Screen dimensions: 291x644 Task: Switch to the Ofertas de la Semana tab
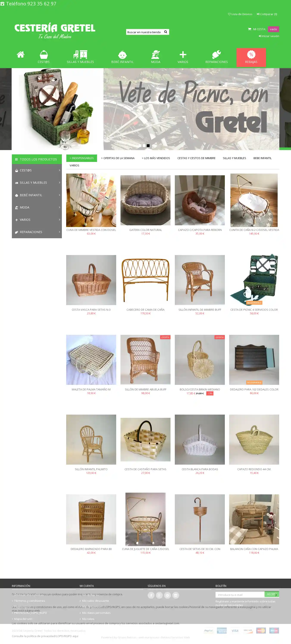[118, 158]
